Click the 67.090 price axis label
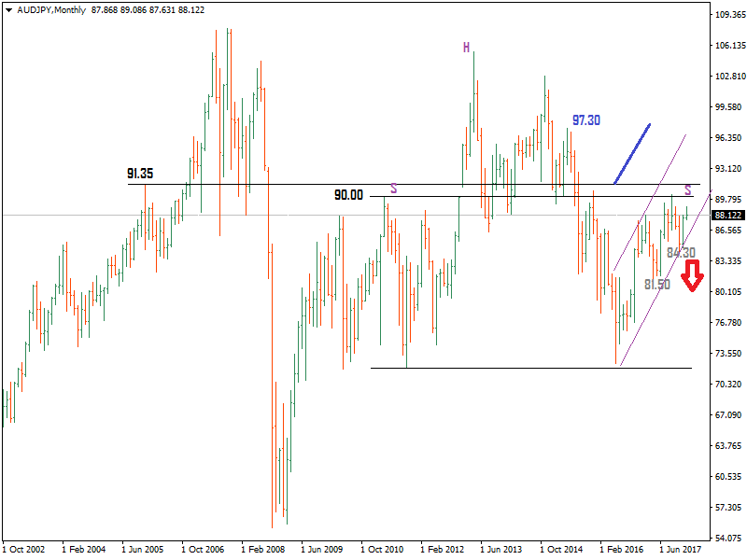 [x=728, y=414]
